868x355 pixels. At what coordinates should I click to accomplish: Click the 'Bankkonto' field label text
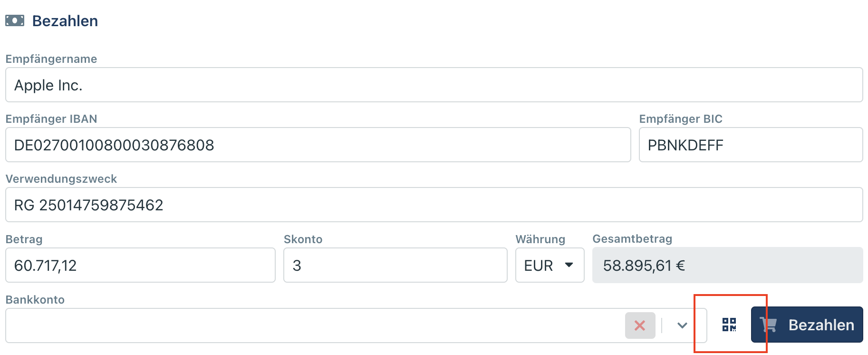[x=35, y=300]
